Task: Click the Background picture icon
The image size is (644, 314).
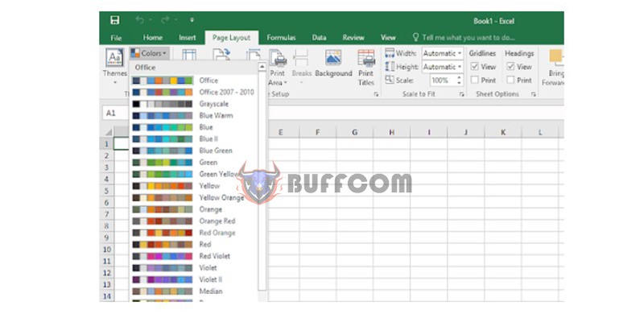Action: 333,57
